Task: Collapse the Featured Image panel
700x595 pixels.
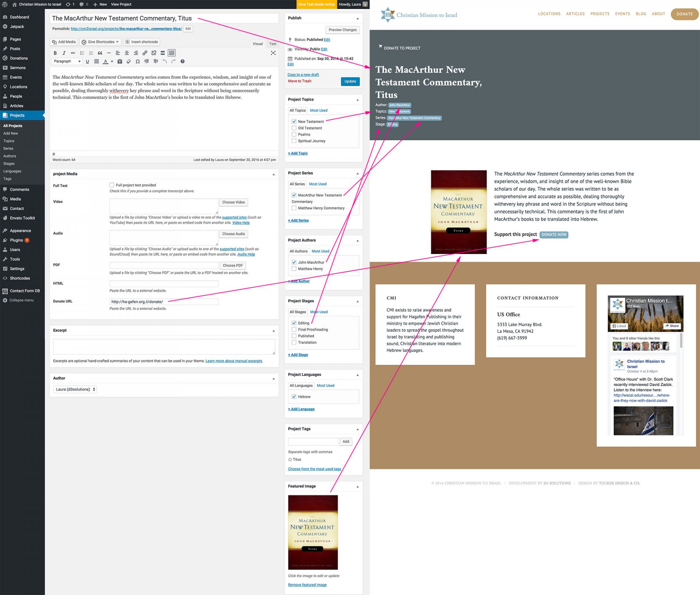Action: (358, 487)
